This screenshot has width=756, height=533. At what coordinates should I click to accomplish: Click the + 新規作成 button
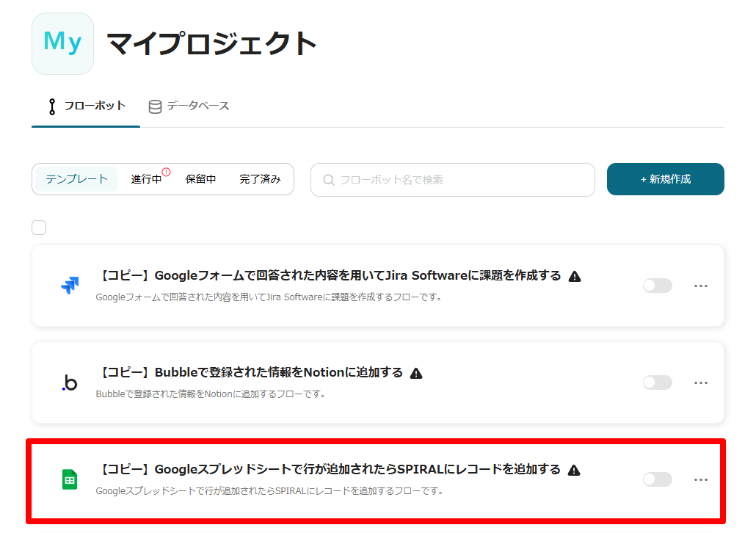click(x=666, y=179)
